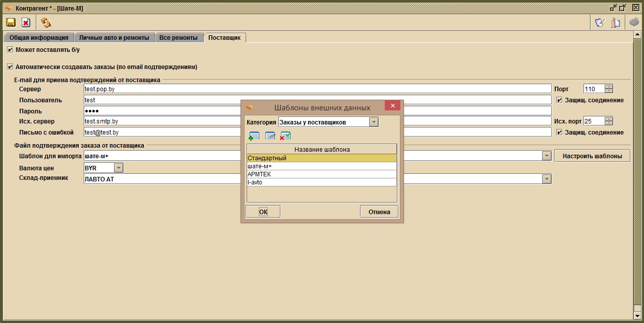Click the Порт number field
This screenshot has width=644, height=323.
[x=594, y=89]
